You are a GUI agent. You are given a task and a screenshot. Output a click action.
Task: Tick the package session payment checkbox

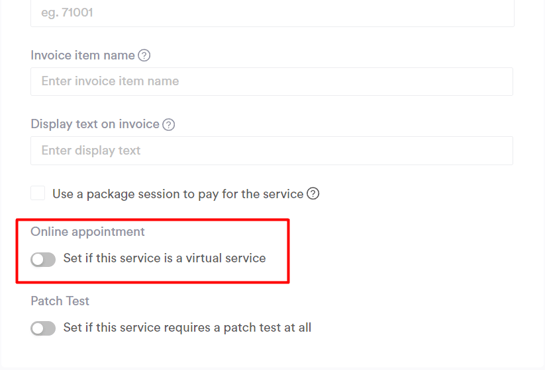click(38, 193)
